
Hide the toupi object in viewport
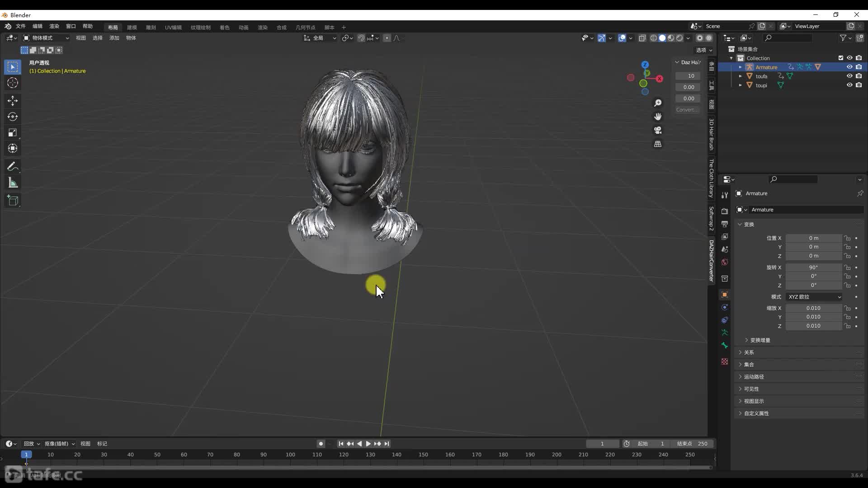point(849,85)
